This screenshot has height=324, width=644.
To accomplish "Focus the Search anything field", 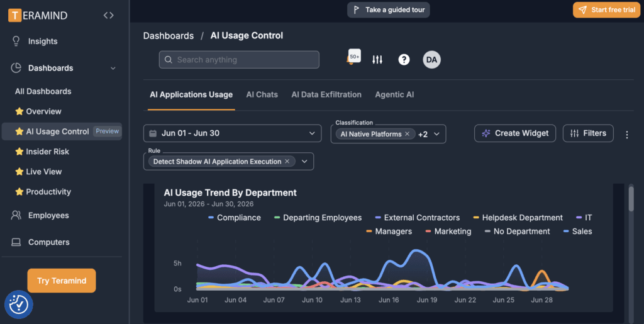I will click(x=239, y=60).
